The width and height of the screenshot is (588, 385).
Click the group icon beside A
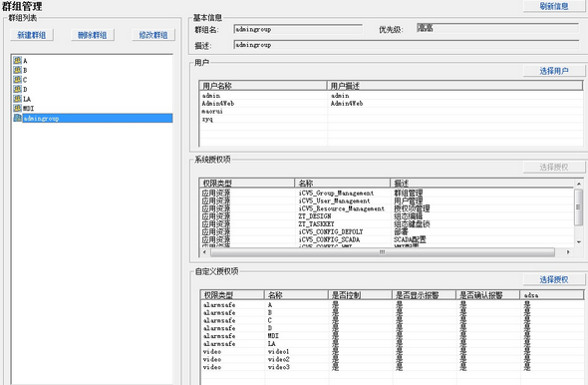pyautogui.click(x=17, y=60)
